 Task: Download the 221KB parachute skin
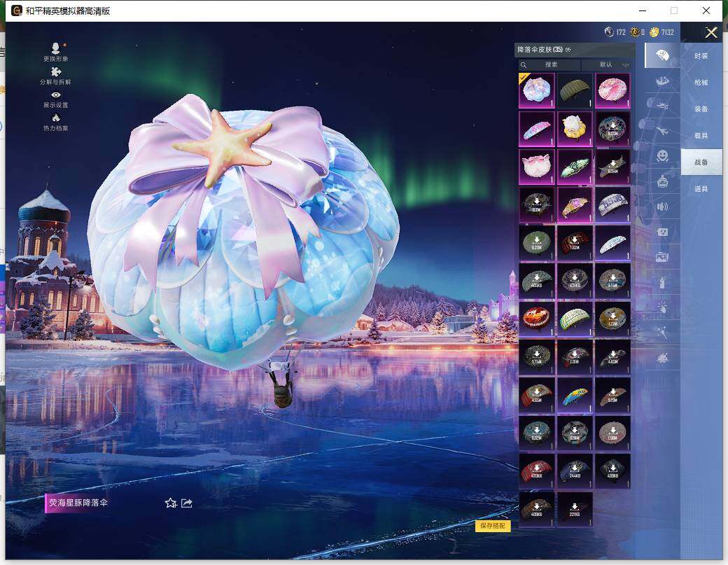574,509
